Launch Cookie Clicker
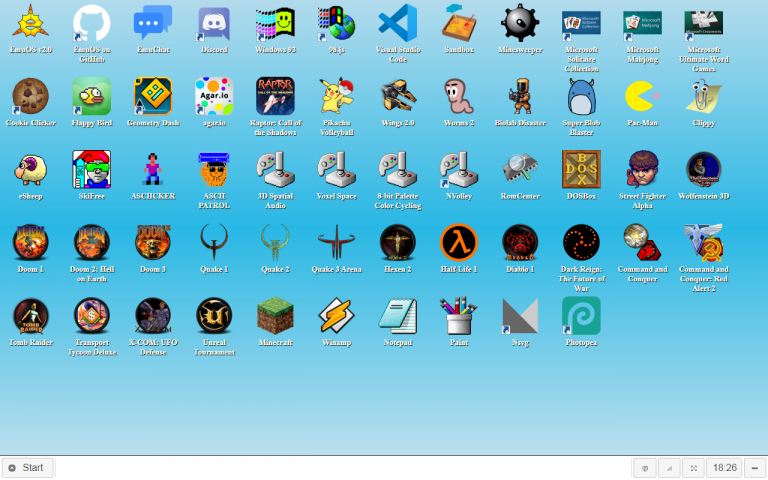The height and width of the screenshot is (480, 768). tap(30, 96)
